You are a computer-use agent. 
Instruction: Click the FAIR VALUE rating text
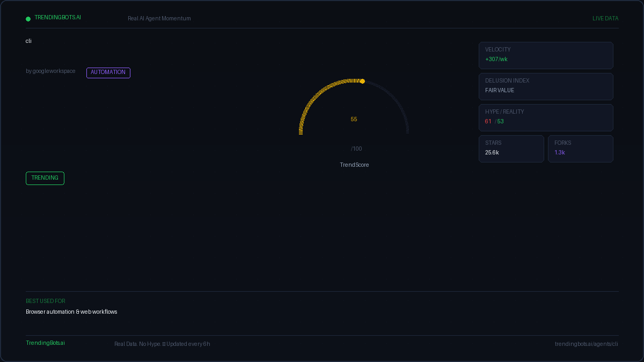pos(500,91)
